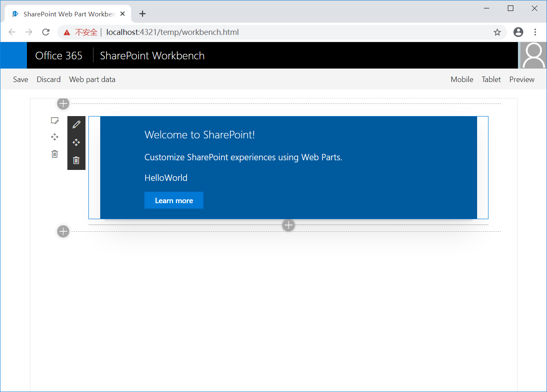Close the SharePoint Web Part Workbench tab
Viewport: 547px width, 392px height.
(123, 14)
